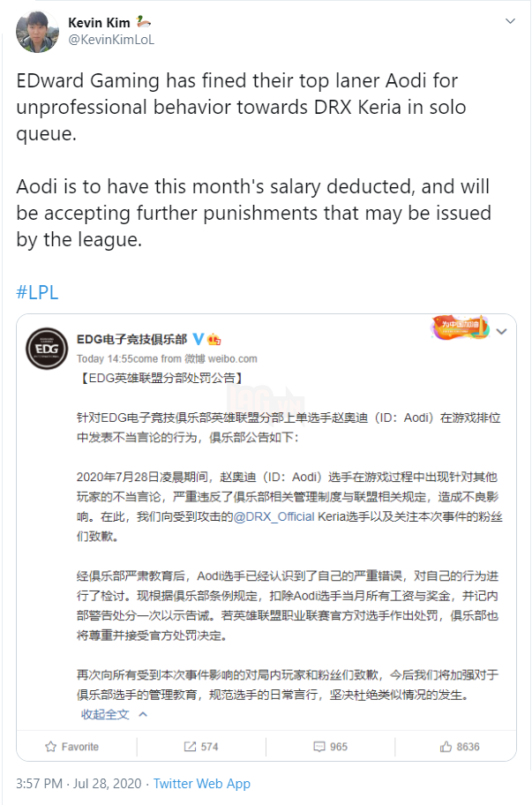Click the EDG club logo avatar
The width and height of the screenshot is (532, 805).
click(46, 343)
